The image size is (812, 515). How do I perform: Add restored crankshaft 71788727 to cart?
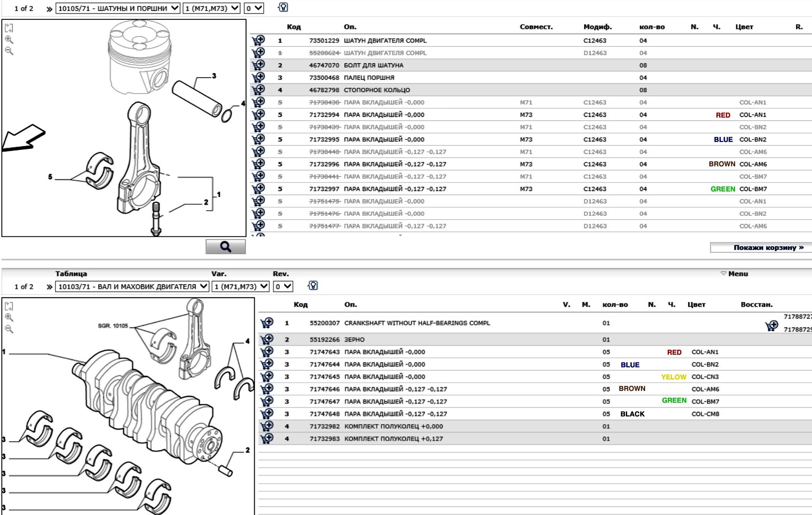(772, 326)
